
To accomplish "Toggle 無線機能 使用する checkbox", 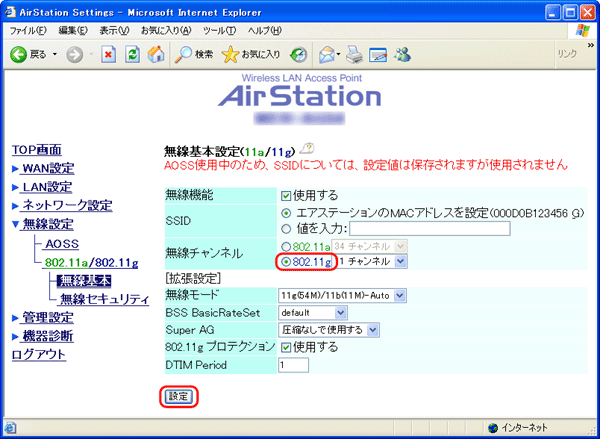I will 286,196.
